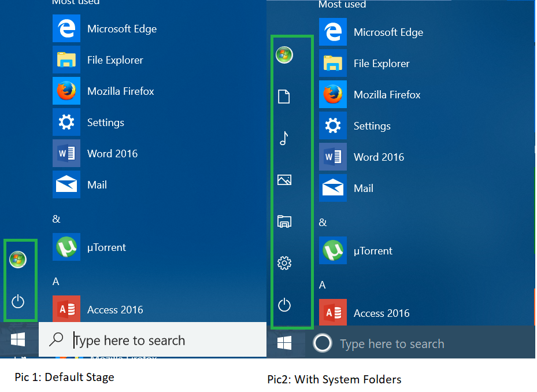
Task: Launch Word 2016 in Pic 2 Start menu
Action: [x=362, y=157]
